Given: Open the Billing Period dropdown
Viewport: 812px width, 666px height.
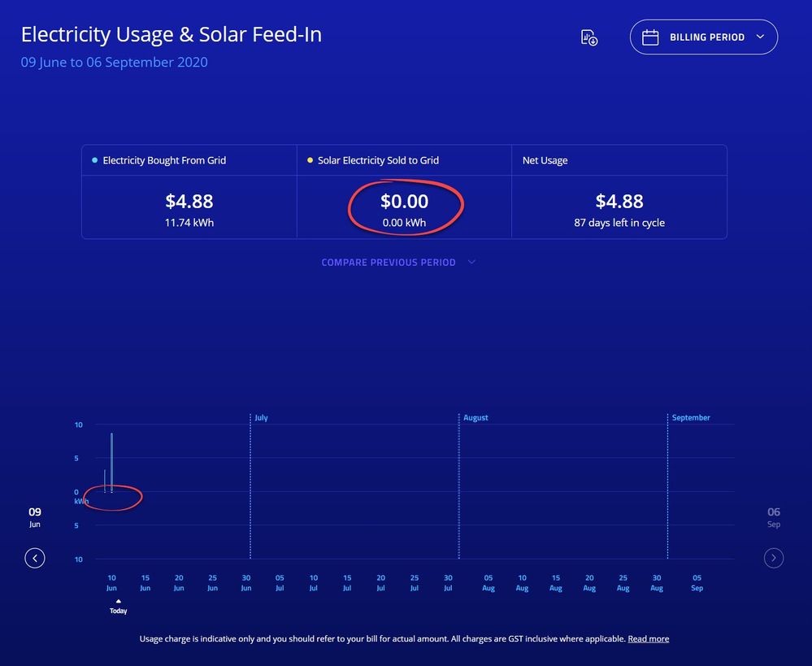Looking at the screenshot, I should pos(704,37).
